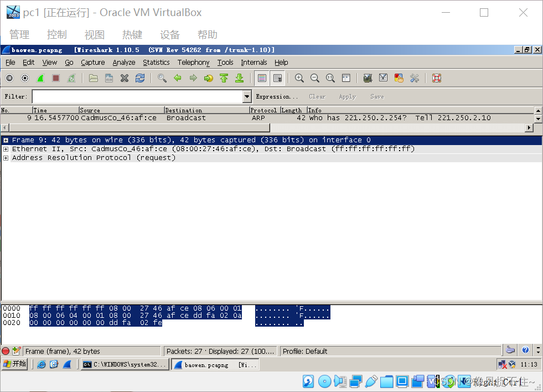Screen dimensions: 543x392
Task: Open a capture file
Action: 93,78
